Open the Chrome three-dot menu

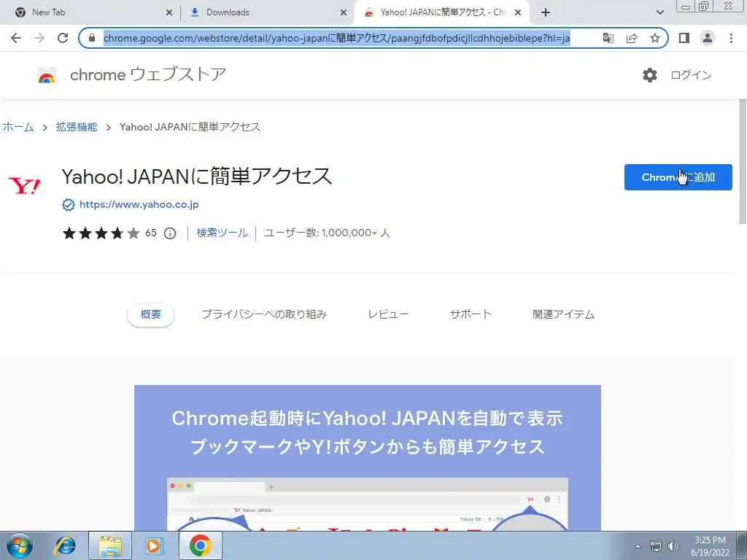731,38
